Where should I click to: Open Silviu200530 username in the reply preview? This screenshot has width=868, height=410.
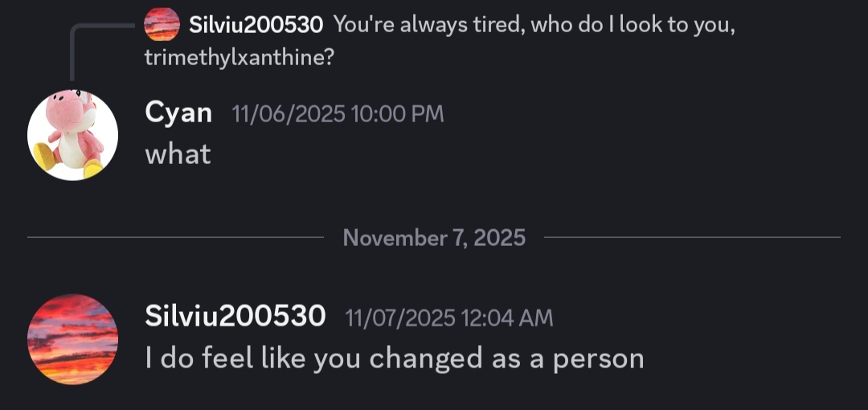click(256, 25)
